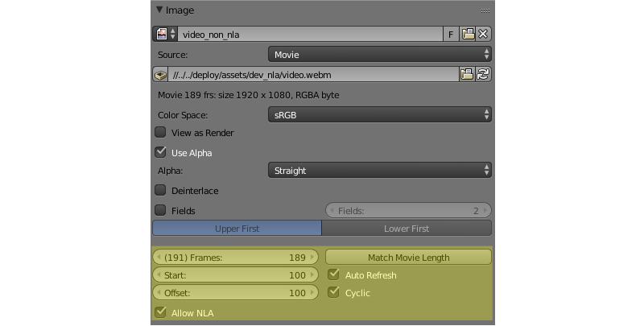Image resolution: width=644 pixels, height=326 pixels.
Task: Increase Frames with right arrow
Action: (312, 257)
